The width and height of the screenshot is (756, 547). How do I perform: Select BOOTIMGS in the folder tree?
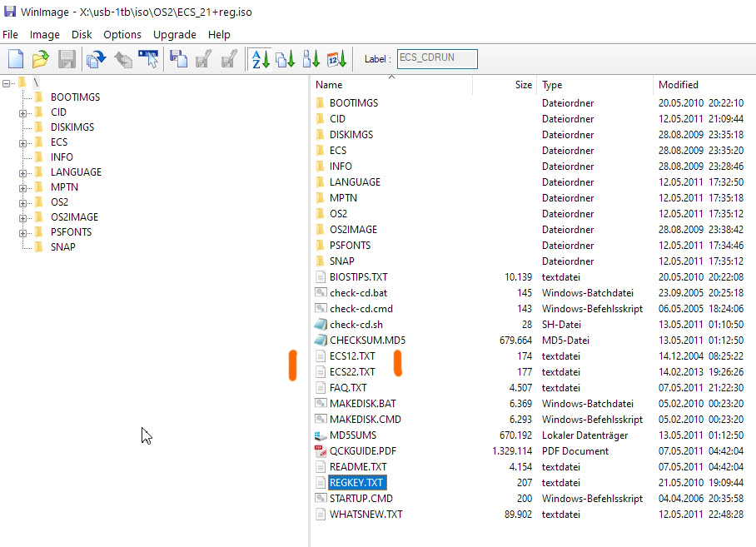pos(76,97)
